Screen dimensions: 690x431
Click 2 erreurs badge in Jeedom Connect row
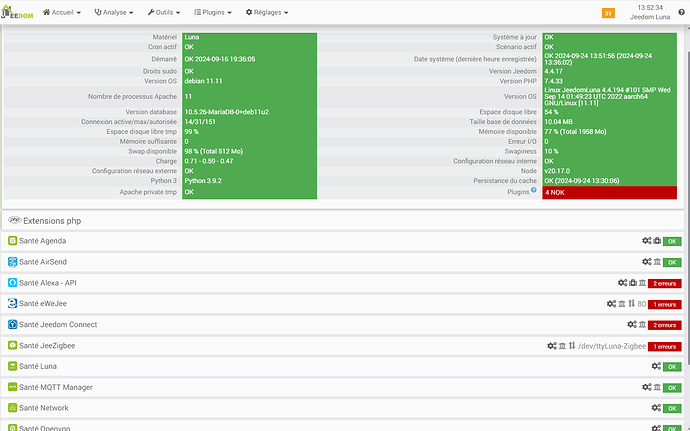point(664,325)
